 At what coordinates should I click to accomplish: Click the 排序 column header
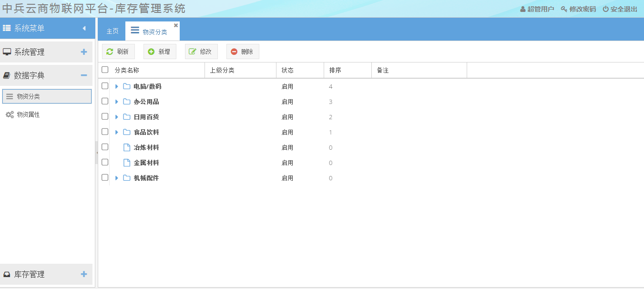click(335, 70)
